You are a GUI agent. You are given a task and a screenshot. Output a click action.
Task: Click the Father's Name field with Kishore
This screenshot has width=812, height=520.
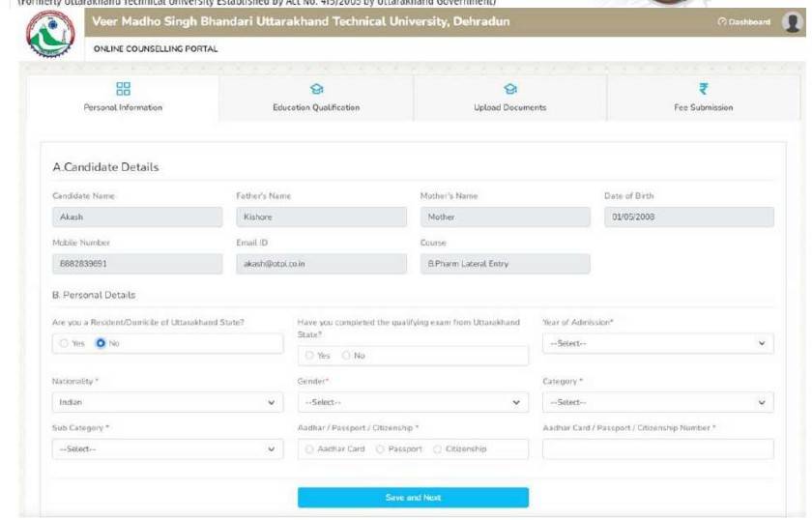pos(321,217)
